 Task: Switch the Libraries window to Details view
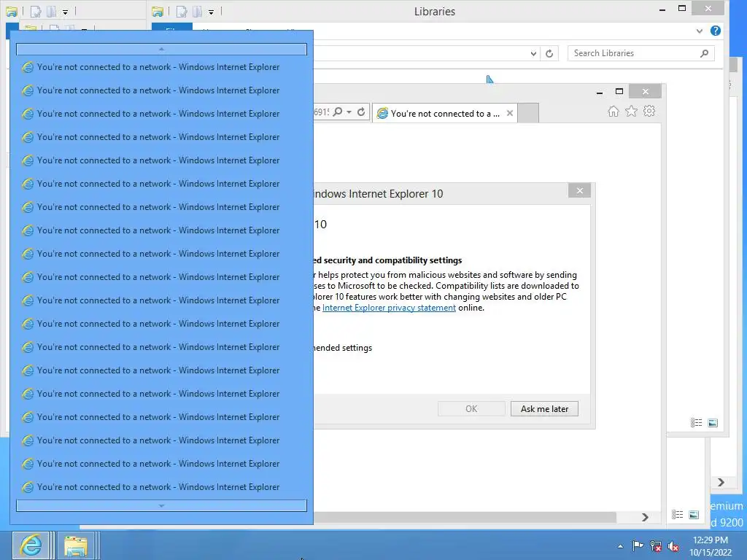(x=696, y=423)
